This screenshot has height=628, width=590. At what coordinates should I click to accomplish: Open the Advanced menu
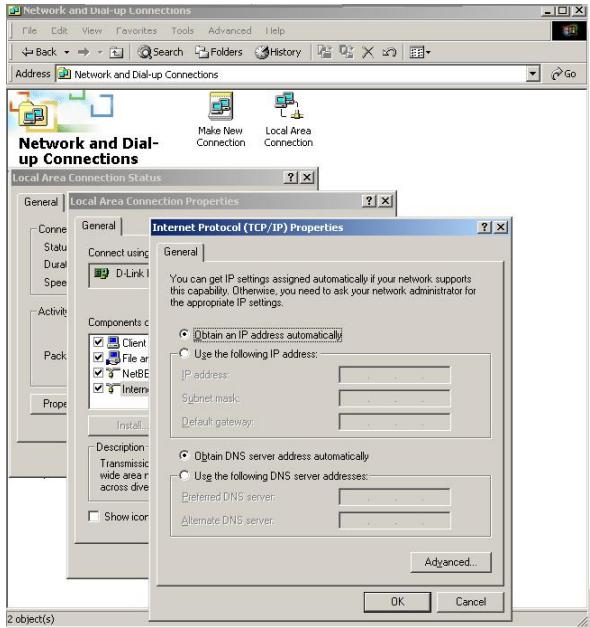(x=230, y=31)
